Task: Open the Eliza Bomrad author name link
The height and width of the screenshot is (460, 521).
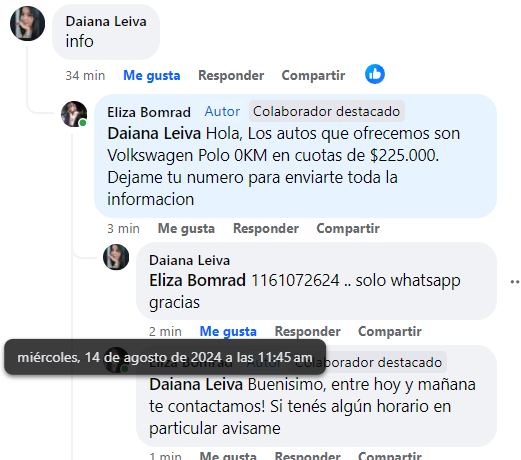Action: 149,112
